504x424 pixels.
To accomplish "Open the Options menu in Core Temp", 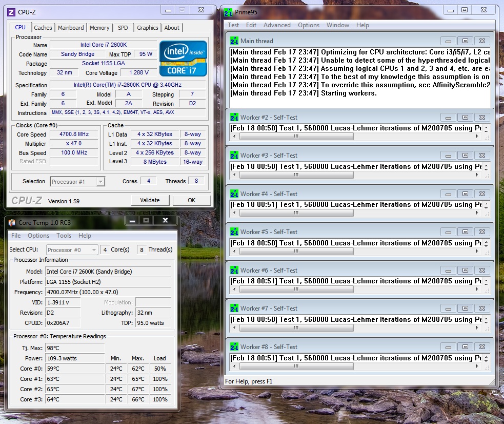I will pos(38,236).
